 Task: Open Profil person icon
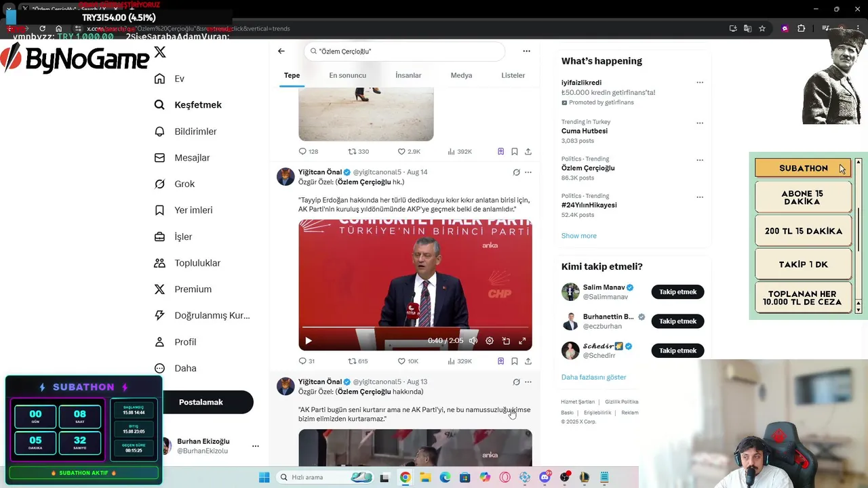159,342
